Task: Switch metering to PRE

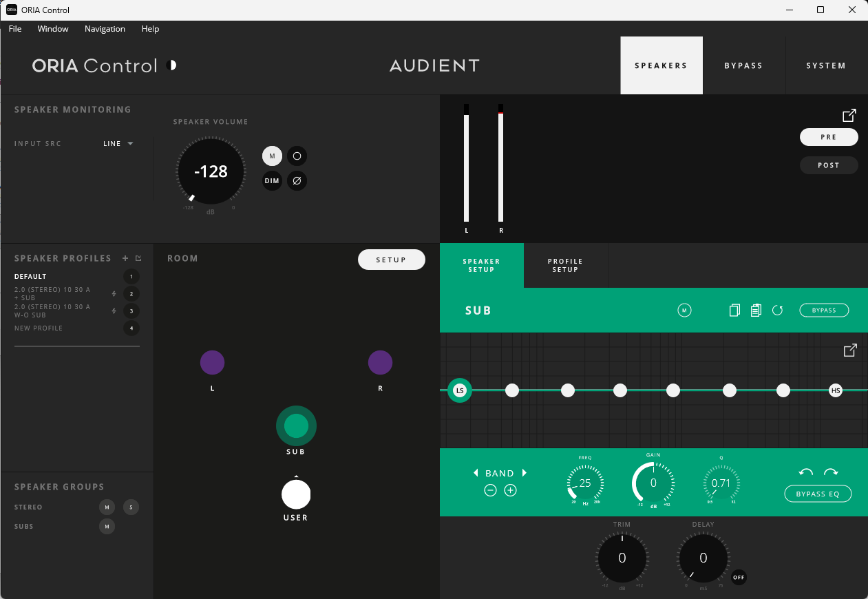Action: pos(829,137)
